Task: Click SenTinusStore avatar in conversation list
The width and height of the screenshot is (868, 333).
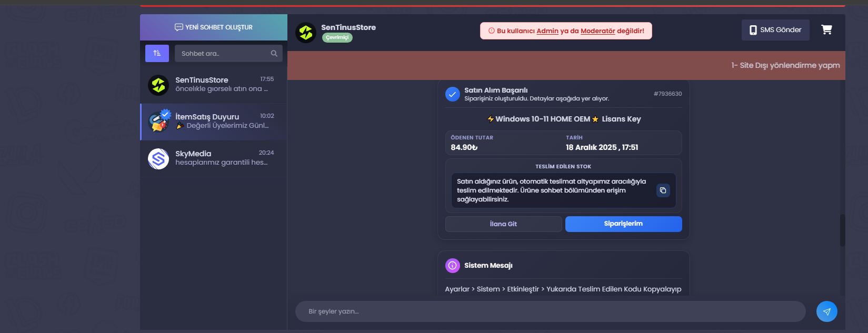Action: click(x=158, y=85)
